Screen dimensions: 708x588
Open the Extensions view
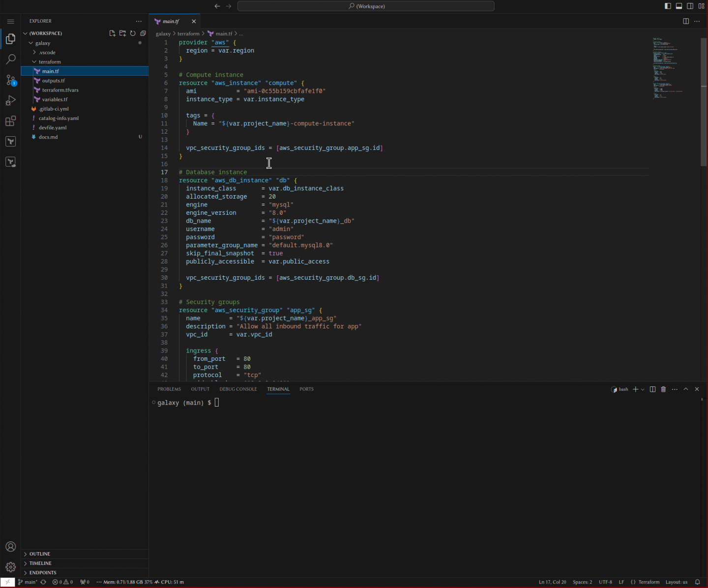(10, 121)
